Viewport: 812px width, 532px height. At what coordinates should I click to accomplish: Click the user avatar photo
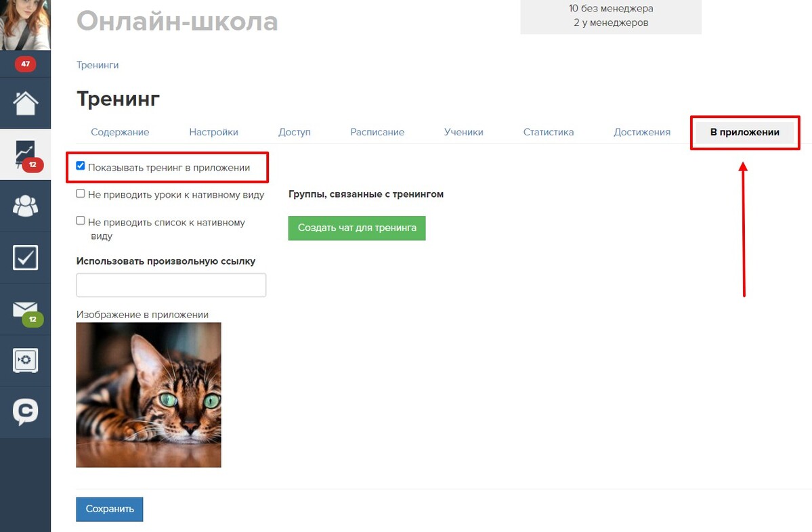[25, 25]
